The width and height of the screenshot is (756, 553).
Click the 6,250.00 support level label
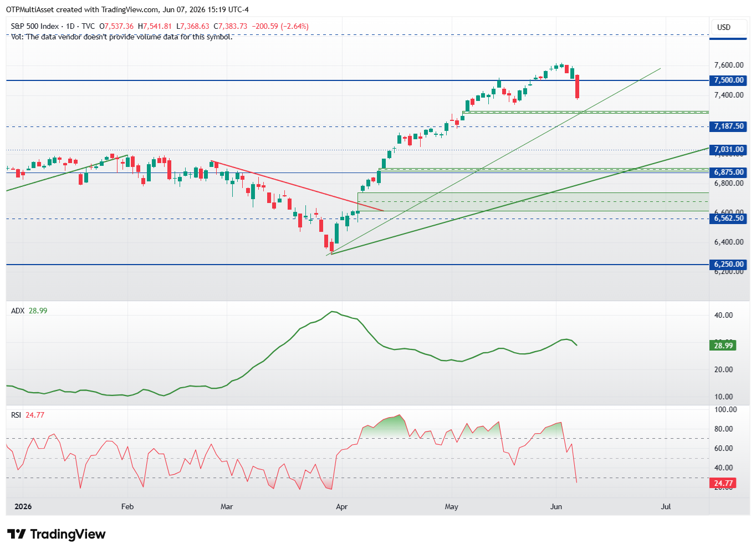728,265
